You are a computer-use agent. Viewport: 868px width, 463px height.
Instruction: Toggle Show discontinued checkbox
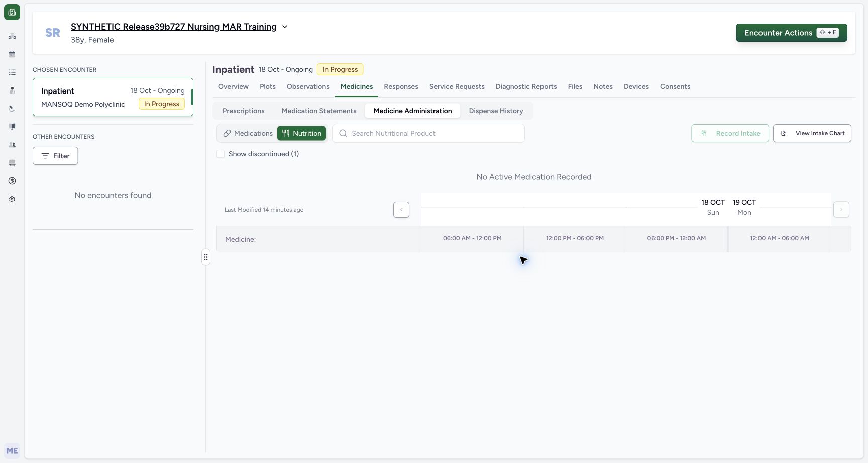(x=221, y=154)
